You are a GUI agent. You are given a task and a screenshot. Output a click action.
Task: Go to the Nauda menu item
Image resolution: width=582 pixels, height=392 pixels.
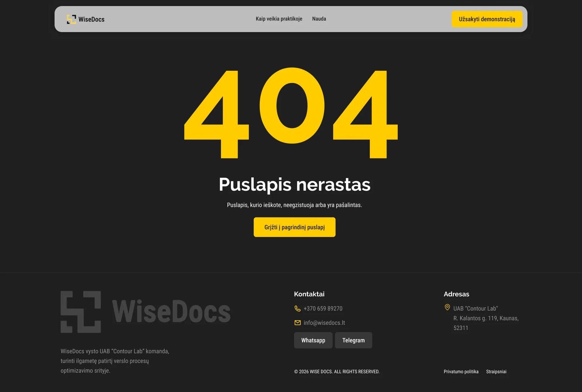click(319, 19)
